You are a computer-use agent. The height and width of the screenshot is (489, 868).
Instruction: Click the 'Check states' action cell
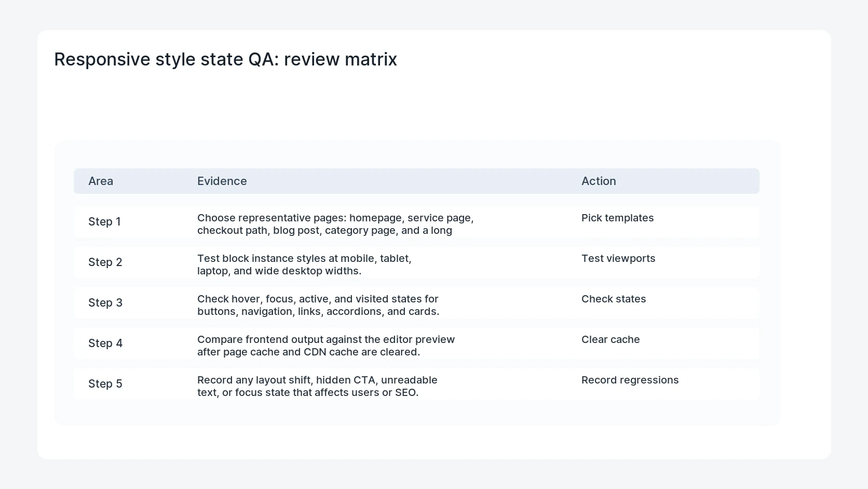[x=614, y=299]
